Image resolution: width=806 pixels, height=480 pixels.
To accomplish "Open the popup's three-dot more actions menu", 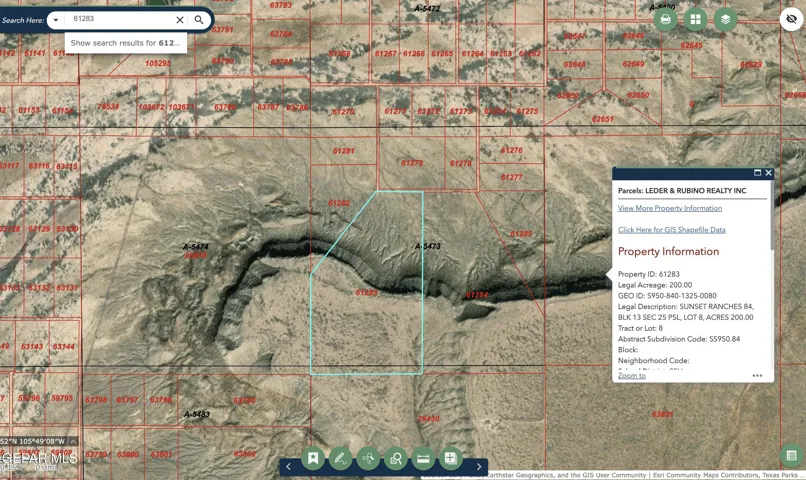I will pyautogui.click(x=757, y=376).
